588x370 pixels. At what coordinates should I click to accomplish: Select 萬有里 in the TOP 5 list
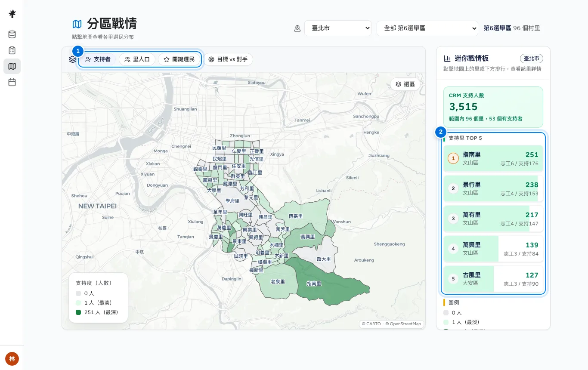[x=493, y=219]
